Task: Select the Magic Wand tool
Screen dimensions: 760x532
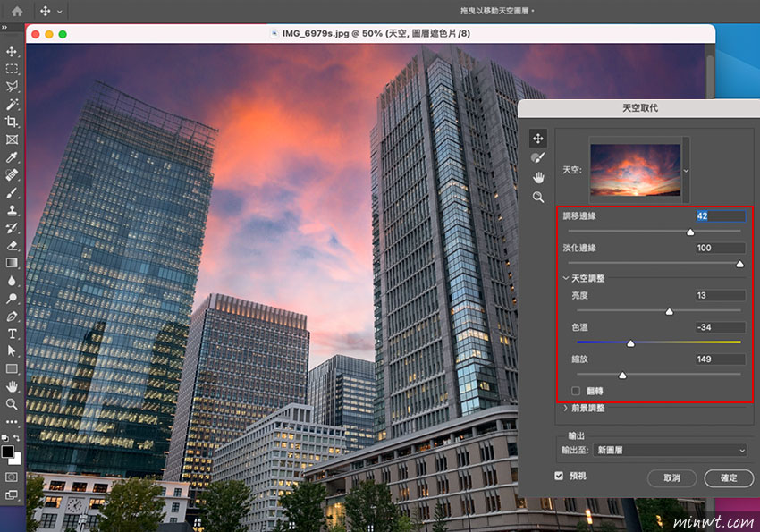Action: pos(12,105)
